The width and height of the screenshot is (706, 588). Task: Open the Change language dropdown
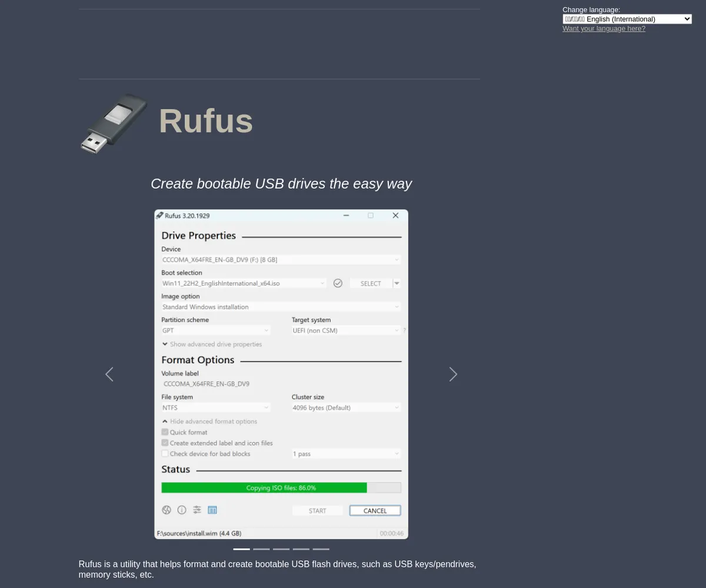tap(627, 19)
